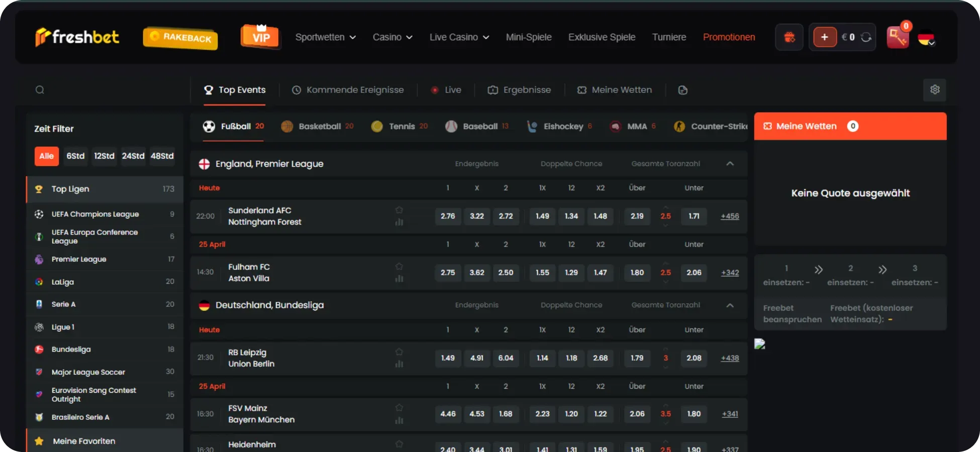This screenshot has height=452, width=980.
Task: Increase total goals line for Sunderland match
Action: tap(665, 207)
